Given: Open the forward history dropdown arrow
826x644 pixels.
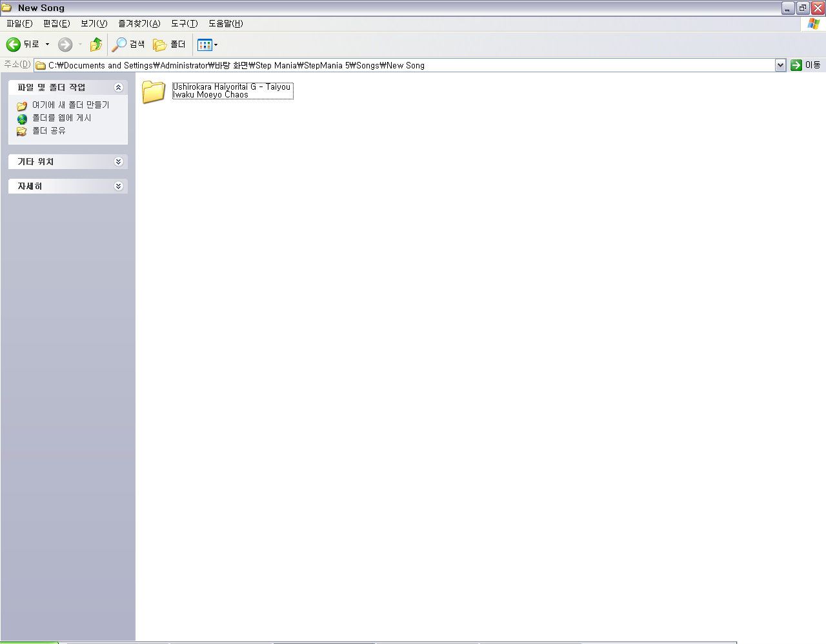Looking at the screenshot, I should [81, 44].
